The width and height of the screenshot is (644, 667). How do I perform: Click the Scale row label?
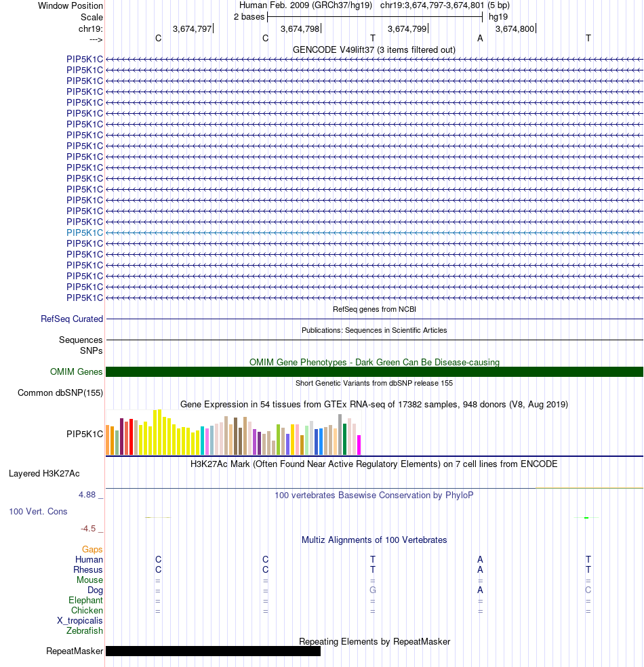point(92,17)
